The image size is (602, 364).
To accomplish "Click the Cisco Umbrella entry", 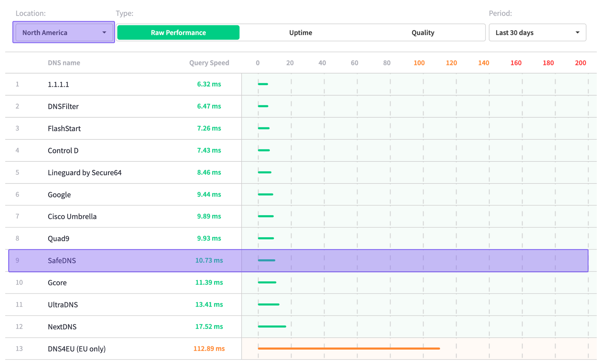I will pos(72,216).
